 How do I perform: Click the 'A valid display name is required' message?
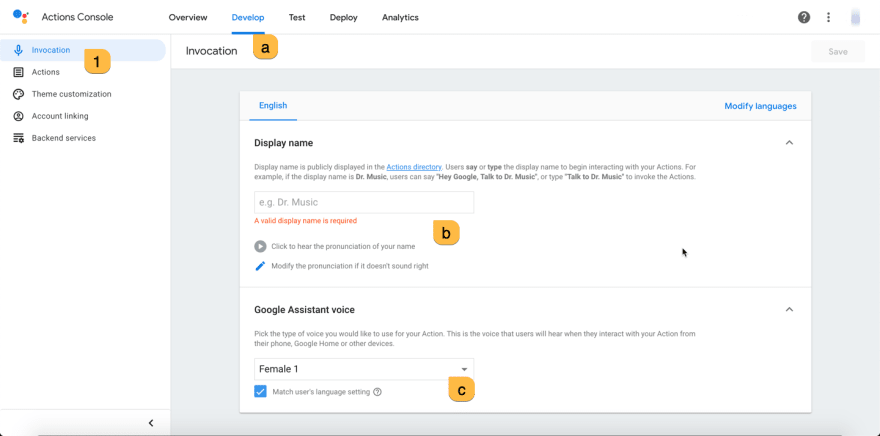(305, 221)
